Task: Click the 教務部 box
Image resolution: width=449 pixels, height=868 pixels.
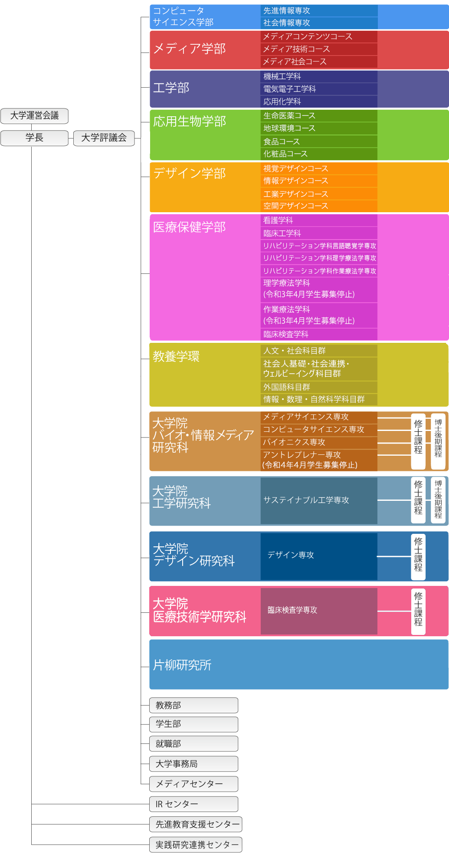Action: 194,705
